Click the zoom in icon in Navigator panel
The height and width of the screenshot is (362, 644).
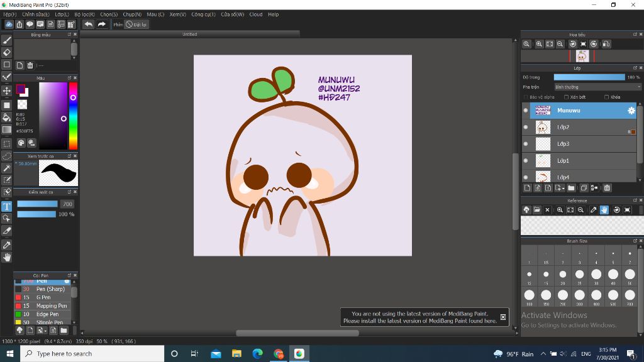(539, 44)
